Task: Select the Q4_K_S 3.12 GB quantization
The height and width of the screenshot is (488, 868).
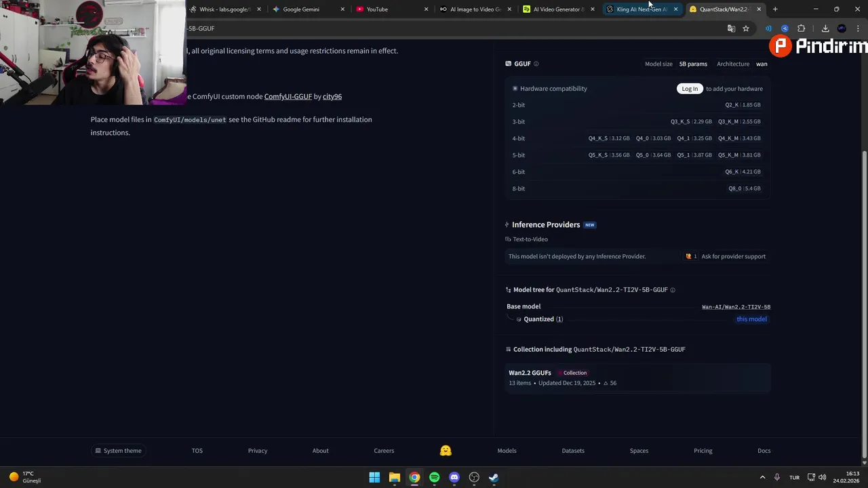Action: (x=609, y=138)
